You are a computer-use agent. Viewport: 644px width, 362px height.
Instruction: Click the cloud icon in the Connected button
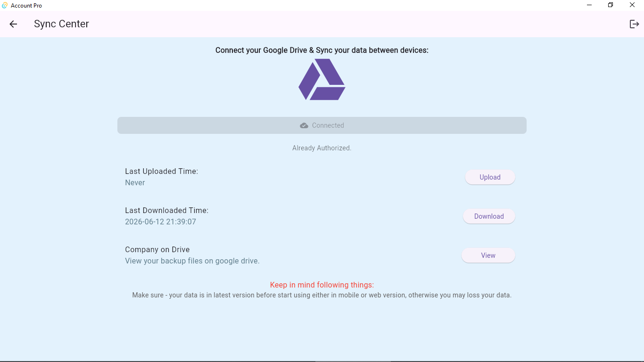304,125
